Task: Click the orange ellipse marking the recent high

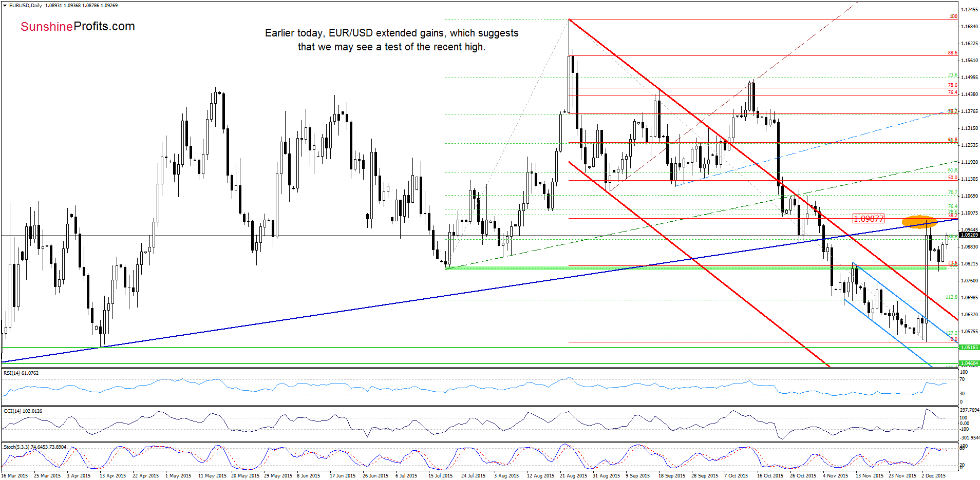Action: tap(919, 222)
